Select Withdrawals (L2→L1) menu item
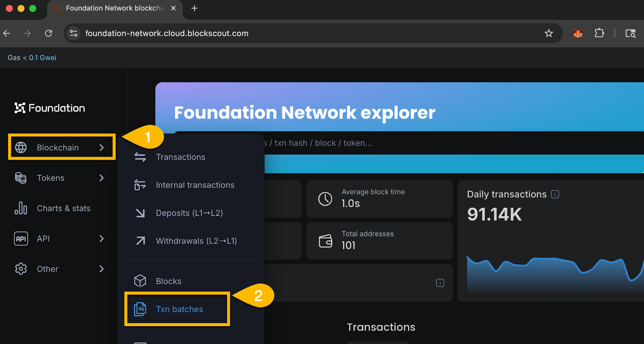 [196, 241]
